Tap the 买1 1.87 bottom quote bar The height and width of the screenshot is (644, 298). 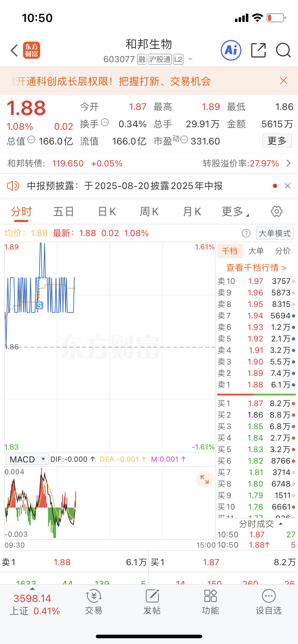pos(223,562)
